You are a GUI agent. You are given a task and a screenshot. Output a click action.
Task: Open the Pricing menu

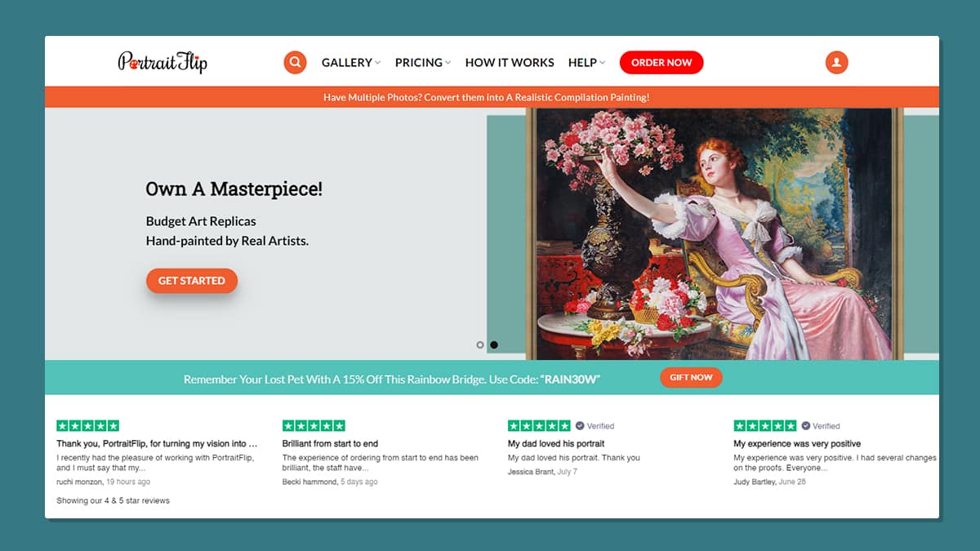pyautogui.click(x=423, y=62)
